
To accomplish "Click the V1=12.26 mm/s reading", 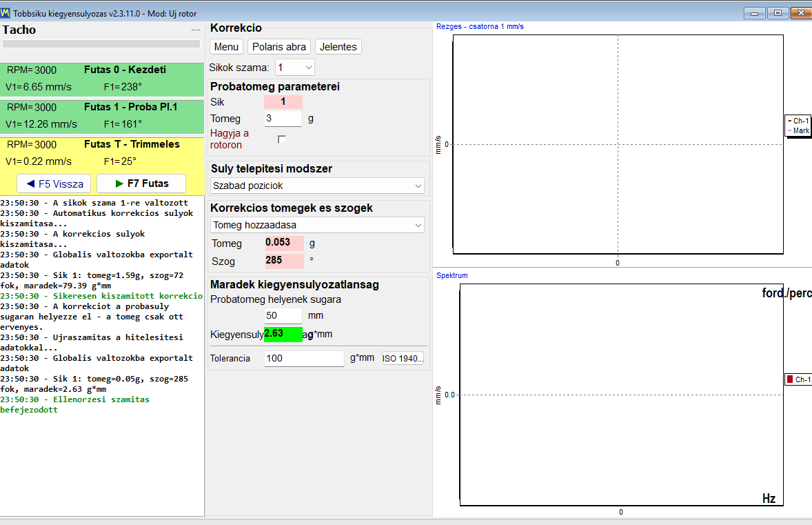I will [41, 124].
